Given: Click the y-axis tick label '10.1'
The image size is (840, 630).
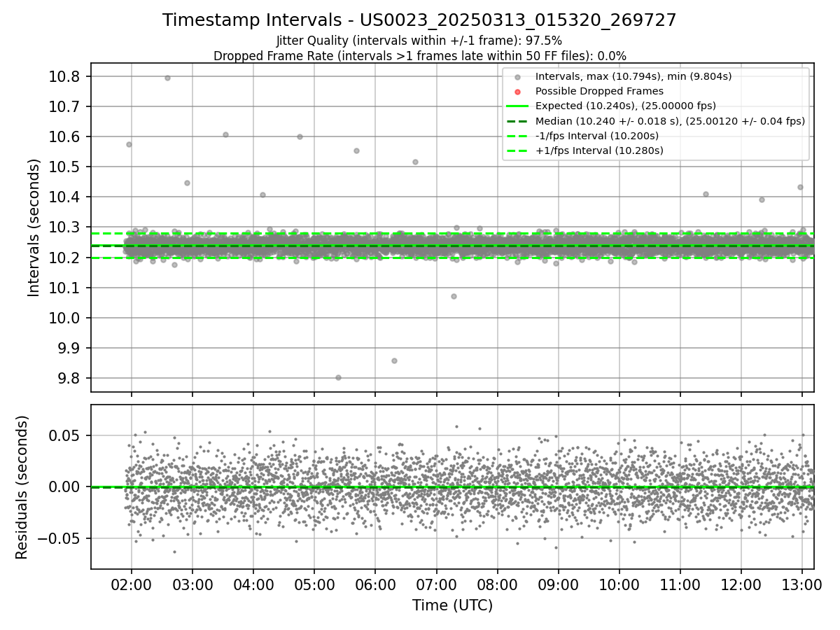Looking at the screenshot, I should (64, 288).
